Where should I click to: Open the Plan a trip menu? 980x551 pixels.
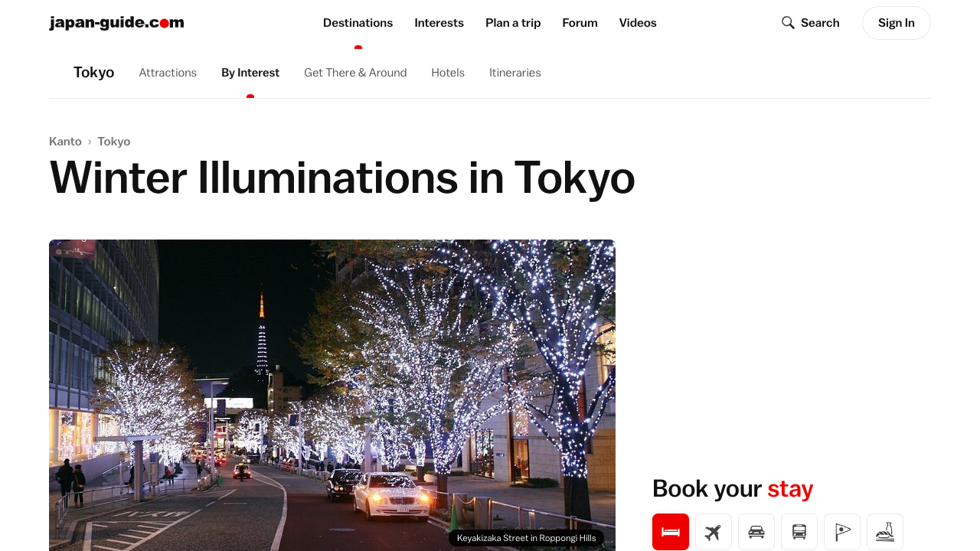click(513, 23)
